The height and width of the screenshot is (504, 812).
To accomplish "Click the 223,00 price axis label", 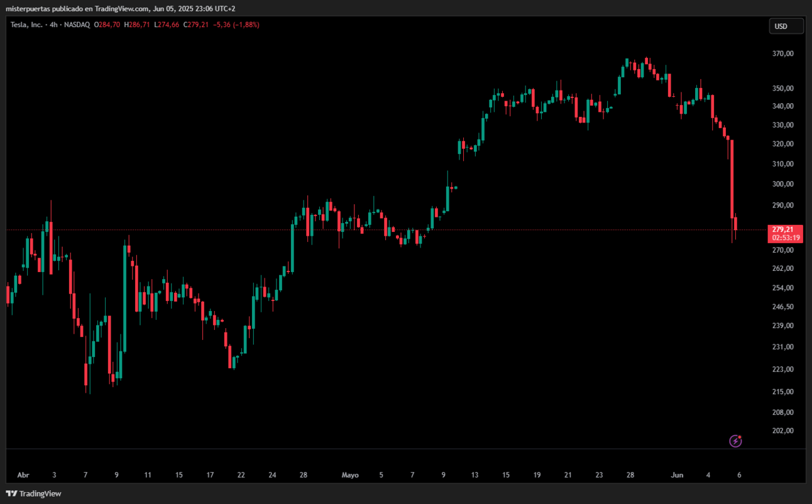I will point(783,369).
